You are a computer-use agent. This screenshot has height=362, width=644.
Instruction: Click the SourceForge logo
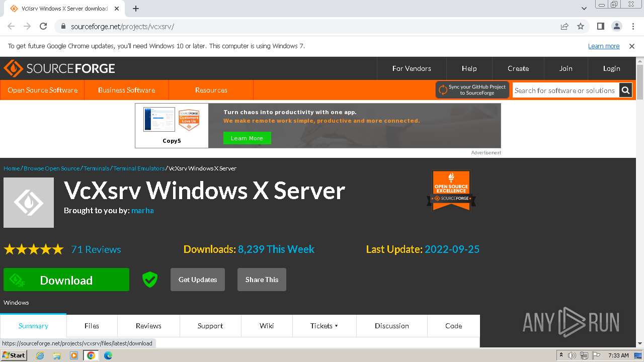[x=59, y=68]
